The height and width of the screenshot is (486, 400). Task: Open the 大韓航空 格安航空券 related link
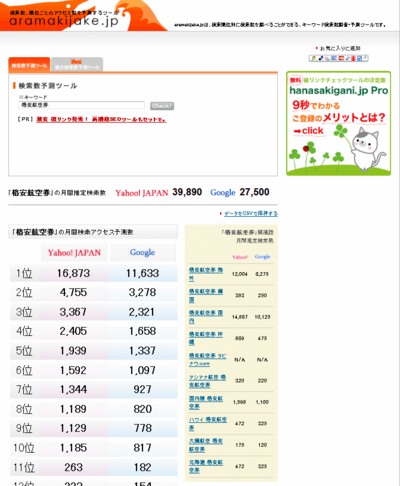point(206,445)
